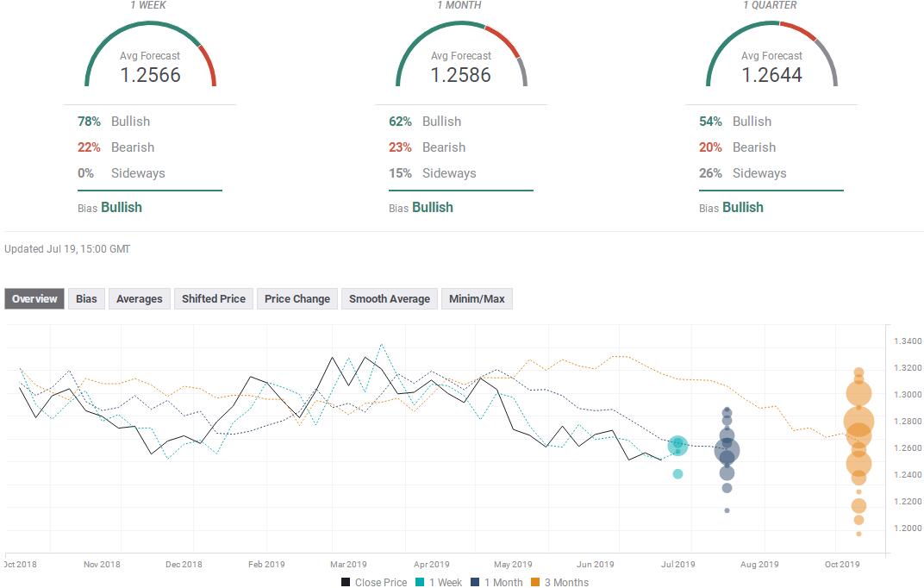Open the Averages tab
924x588 pixels.
coord(139,298)
